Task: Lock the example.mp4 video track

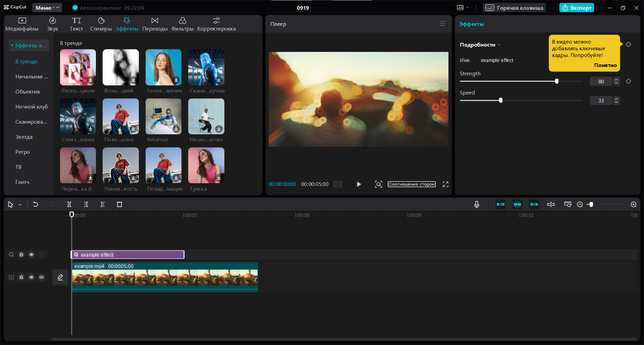Action: coord(21,277)
